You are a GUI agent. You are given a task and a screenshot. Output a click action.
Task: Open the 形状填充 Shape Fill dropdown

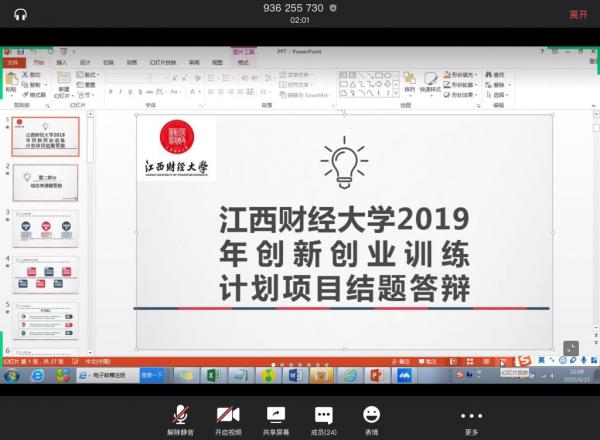[x=461, y=74]
